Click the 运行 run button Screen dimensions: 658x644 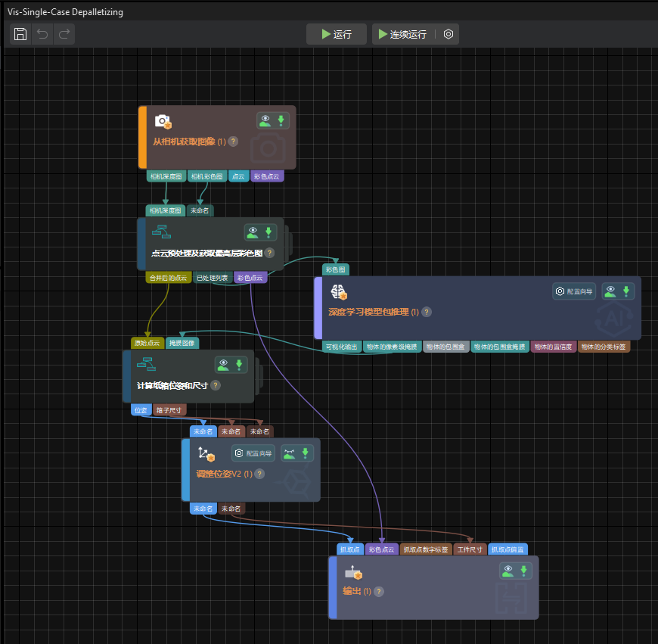[x=337, y=34]
